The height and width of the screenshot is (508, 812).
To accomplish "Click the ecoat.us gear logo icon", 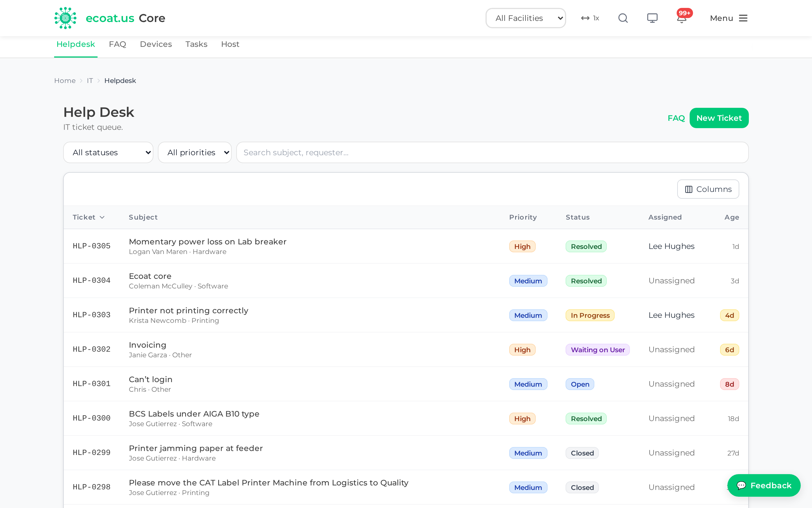I will (65, 18).
